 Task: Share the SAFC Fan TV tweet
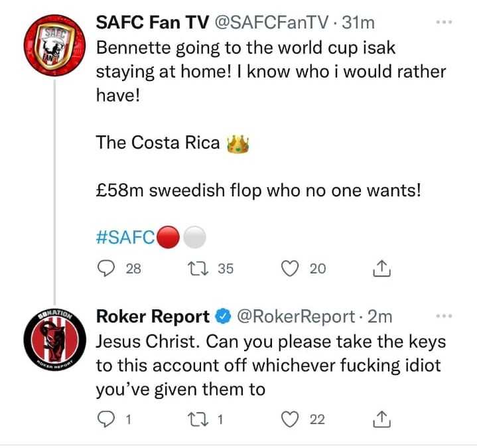coord(381,268)
